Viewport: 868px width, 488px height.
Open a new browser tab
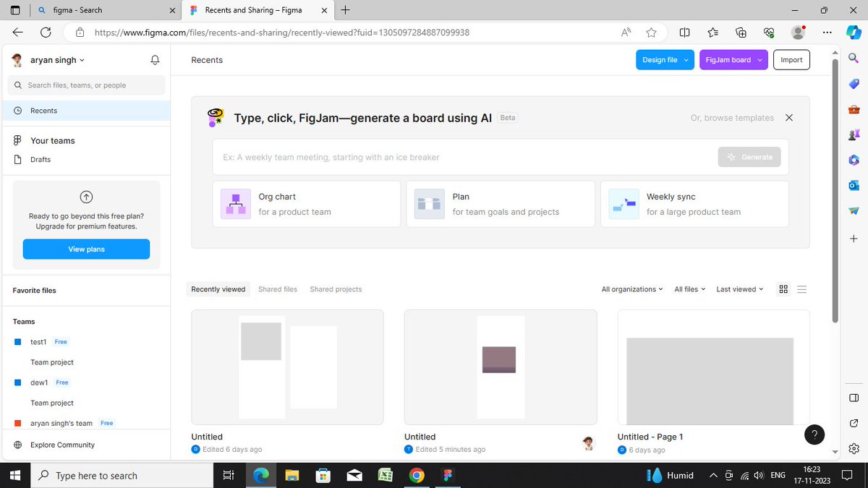(x=345, y=10)
